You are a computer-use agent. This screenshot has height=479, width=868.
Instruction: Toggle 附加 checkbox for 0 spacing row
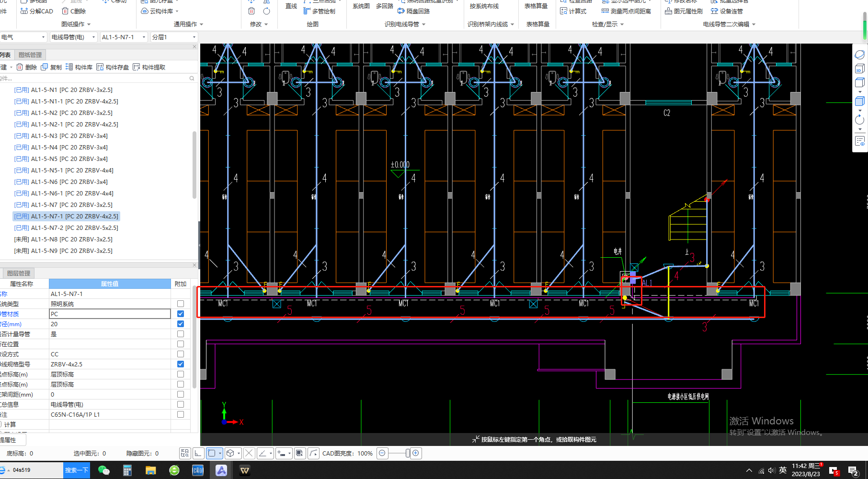pos(181,394)
